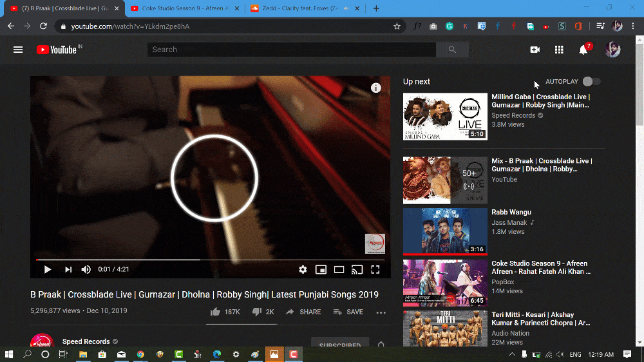This screenshot has width=644, height=362.
Task: Open the Office extension icon
Action: coord(578,26)
